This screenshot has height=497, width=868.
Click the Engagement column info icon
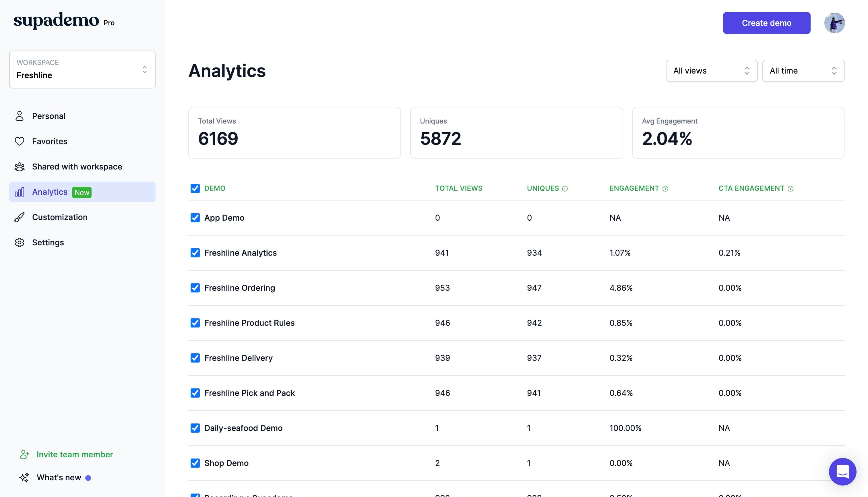tap(665, 189)
